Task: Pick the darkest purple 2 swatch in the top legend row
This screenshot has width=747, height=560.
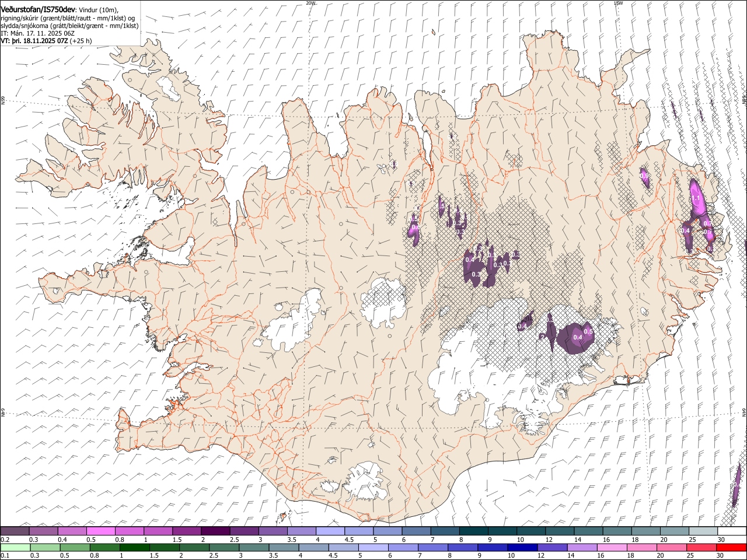Action: [215, 531]
